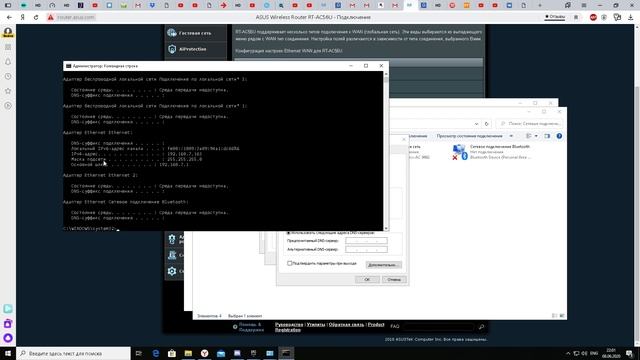Click the search box in Network Connections window
Viewport: 640px width, 360px height.
(530, 124)
